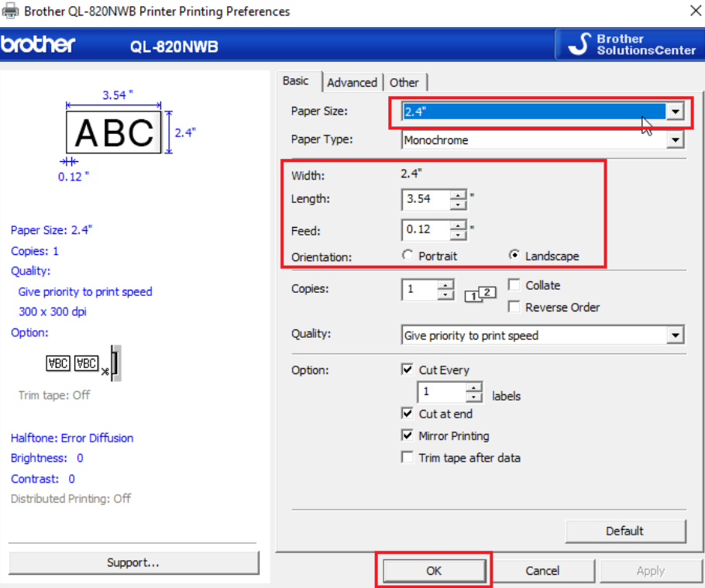Click the Cut Every labels count field
This screenshot has height=588, width=705.
tap(442, 392)
